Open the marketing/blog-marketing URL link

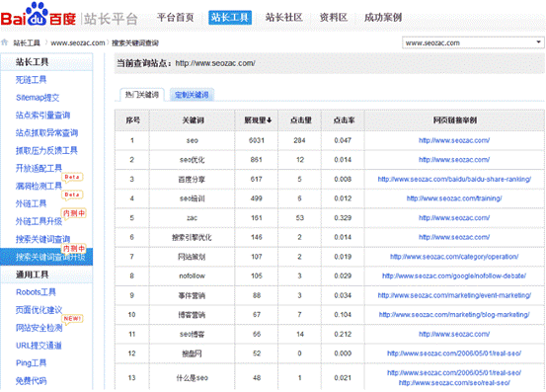coord(454,315)
